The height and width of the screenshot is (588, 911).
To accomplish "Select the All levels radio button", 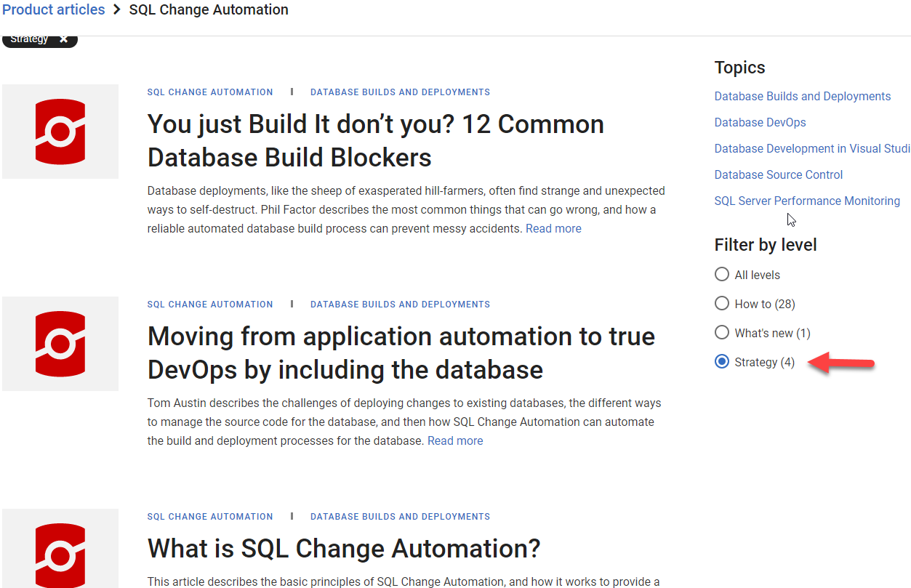I will (x=722, y=275).
